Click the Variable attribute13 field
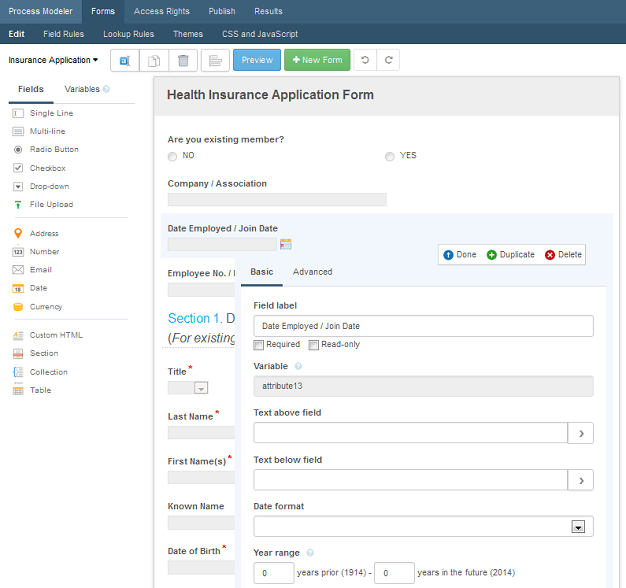The height and width of the screenshot is (588, 626). pos(424,386)
